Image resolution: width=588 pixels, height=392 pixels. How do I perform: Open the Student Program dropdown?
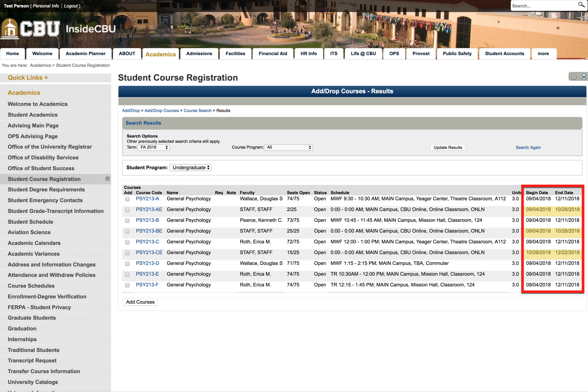click(x=191, y=168)
